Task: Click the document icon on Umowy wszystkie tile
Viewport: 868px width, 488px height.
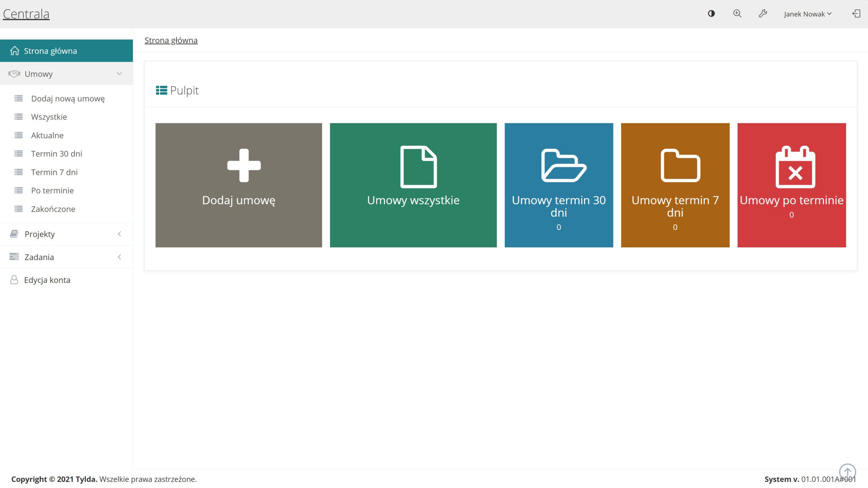Action: (x=418, y=167)
